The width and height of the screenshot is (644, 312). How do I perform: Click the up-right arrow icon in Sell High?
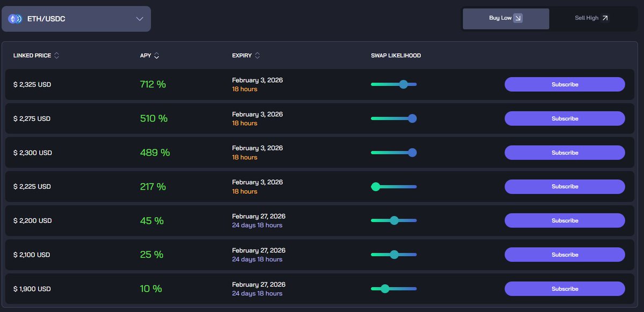pos(605,18)
